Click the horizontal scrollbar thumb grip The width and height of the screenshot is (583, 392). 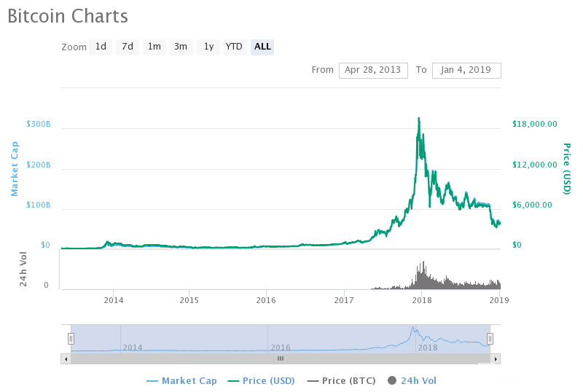click(x=280, y=358)
